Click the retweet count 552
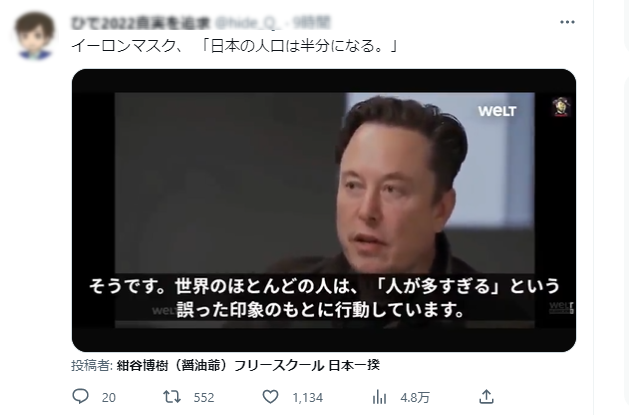The image size is (629, 415). coord(204,397)
